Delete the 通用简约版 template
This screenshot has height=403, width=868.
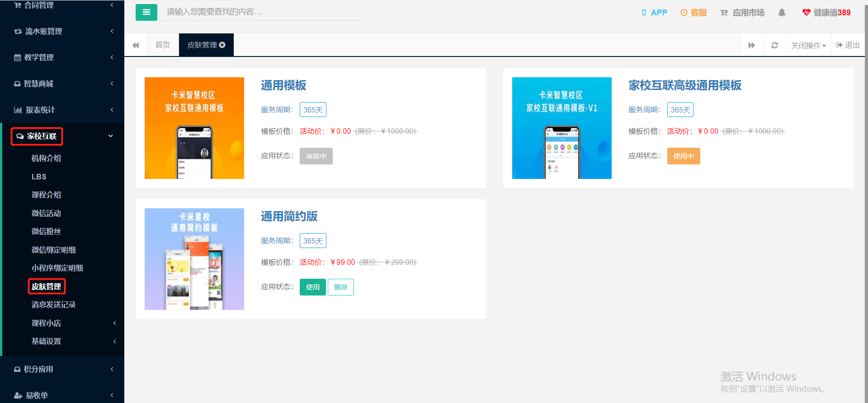pos(341,287)
